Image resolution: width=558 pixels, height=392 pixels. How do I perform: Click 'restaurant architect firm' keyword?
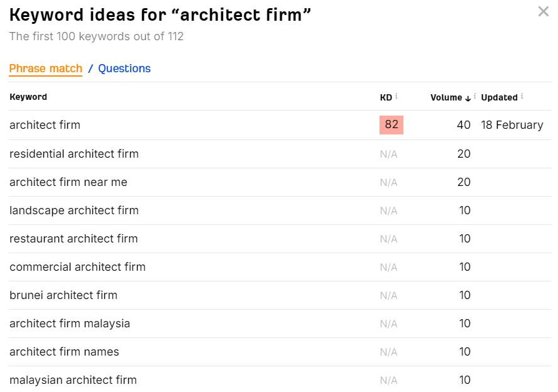(x=74, y=238)
